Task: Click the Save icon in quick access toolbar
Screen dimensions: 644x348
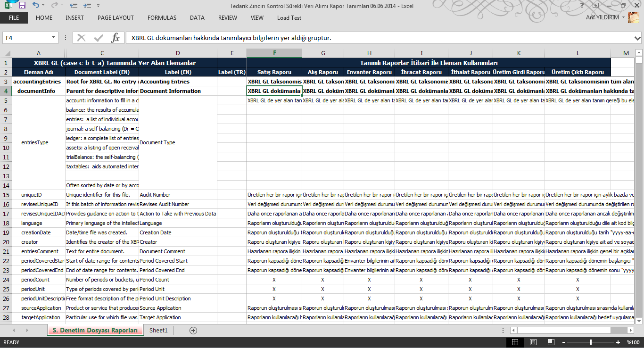Action: [22, 5]
